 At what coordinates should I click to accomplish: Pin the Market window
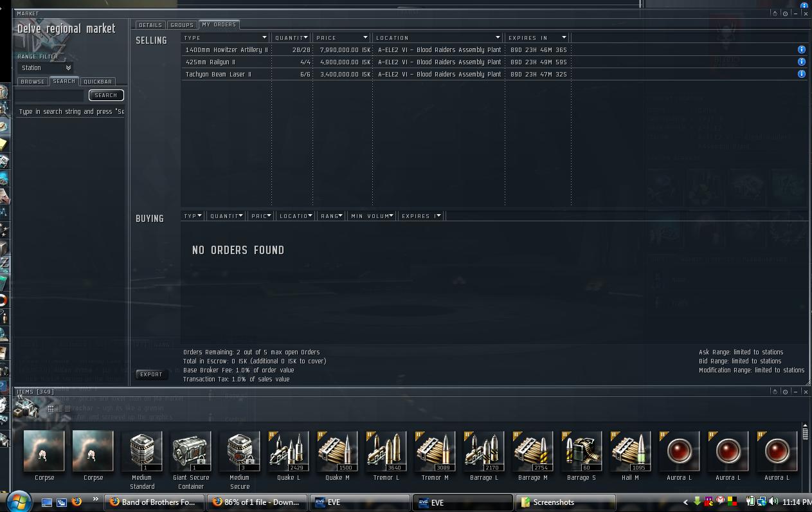[785, 14]
